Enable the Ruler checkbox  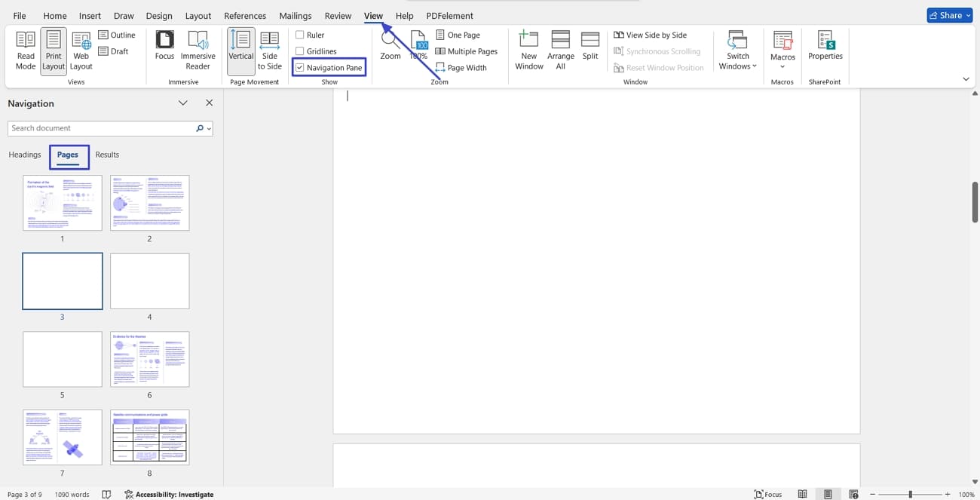tap(301, 34)
